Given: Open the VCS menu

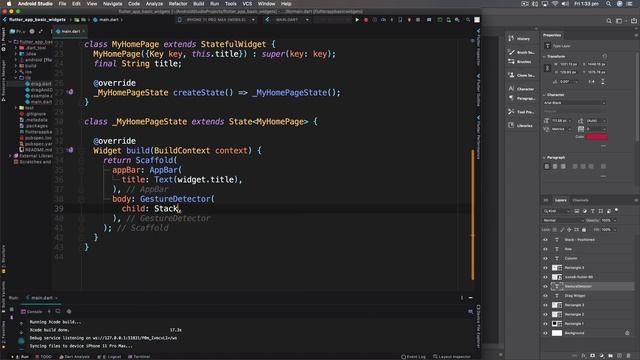Looking at the screenshot, I should (247, 4).
